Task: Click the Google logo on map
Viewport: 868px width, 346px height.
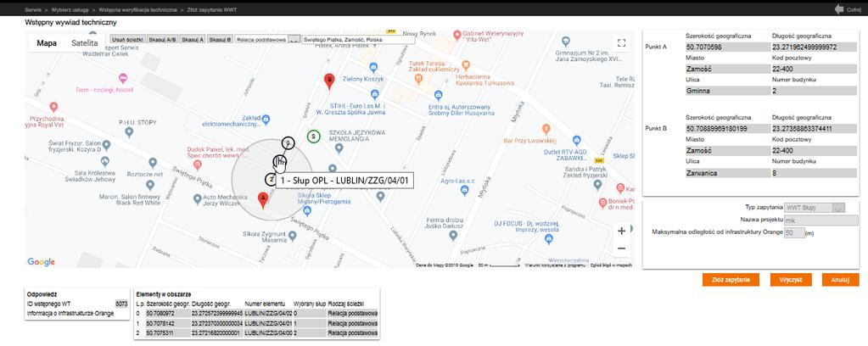Action: (41, 262)
